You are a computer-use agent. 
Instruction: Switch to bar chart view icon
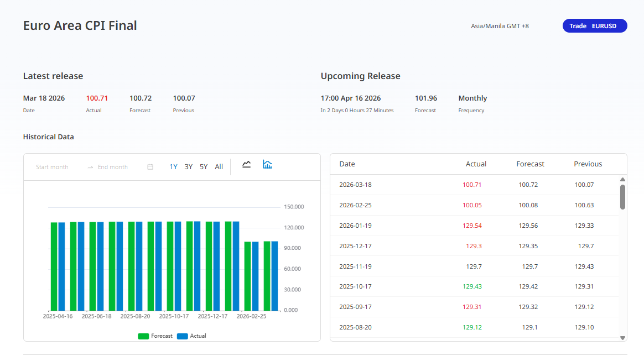coord(267,164)
